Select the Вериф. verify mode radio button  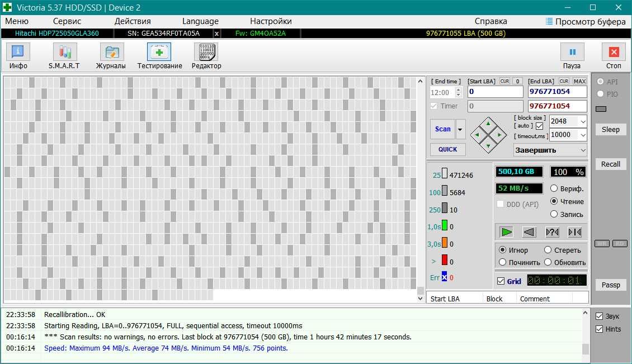(x=554, y=188)
